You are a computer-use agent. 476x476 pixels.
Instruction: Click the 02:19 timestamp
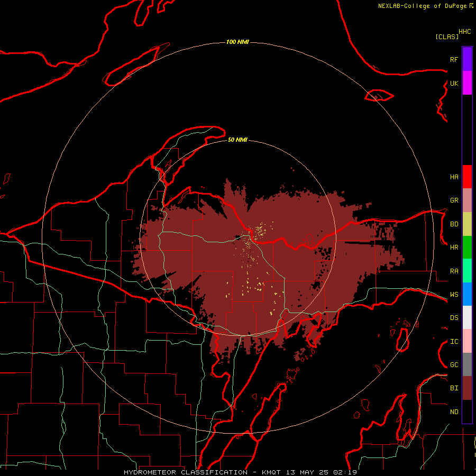345,472
